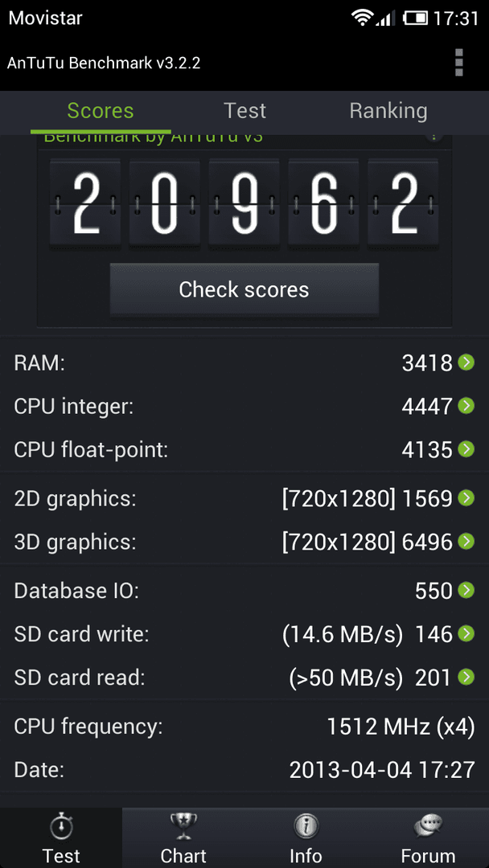Image resolution: width=489 pixels, height=868 pixels.
Task: Tap green arrow for SD card read
Action: point(466,677)
